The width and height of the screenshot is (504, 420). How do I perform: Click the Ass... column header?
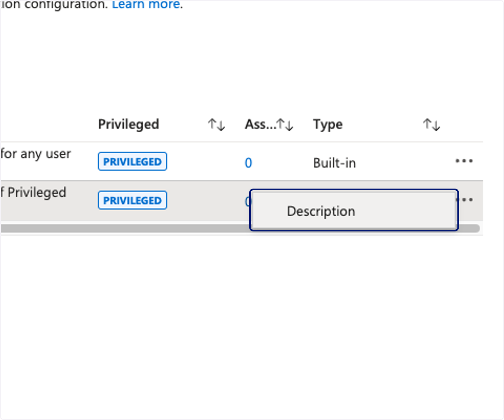tap(260, 124)
